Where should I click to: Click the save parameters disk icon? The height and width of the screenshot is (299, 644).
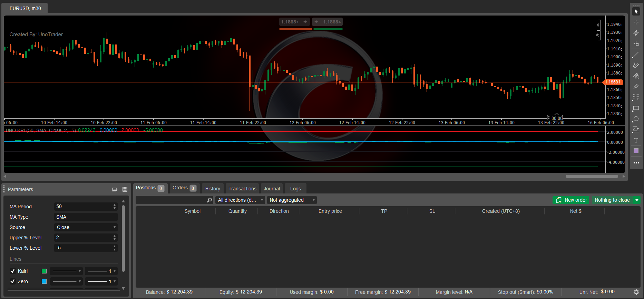point(125,189)
